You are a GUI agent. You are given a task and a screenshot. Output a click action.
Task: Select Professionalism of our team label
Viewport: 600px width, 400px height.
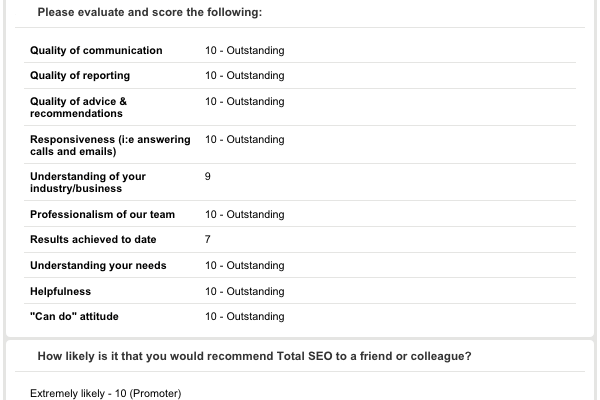pyautogui.click(x=102, y=214)
